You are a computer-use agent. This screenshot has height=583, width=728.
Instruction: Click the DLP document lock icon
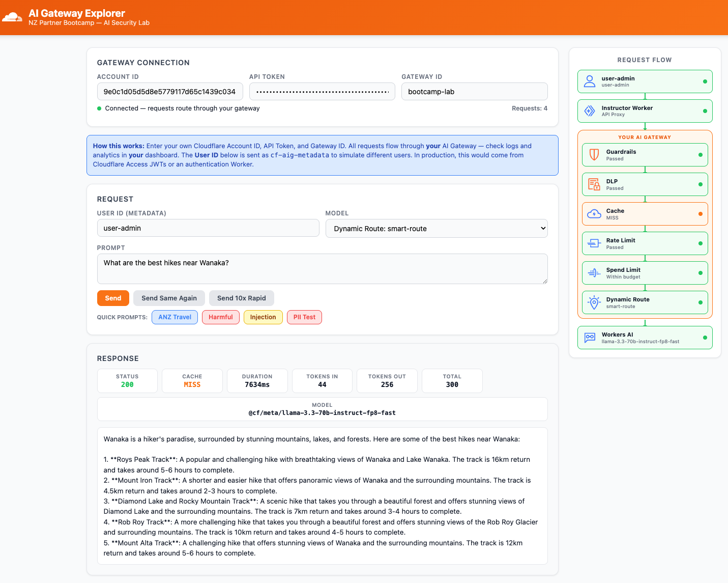coord(594,184)
